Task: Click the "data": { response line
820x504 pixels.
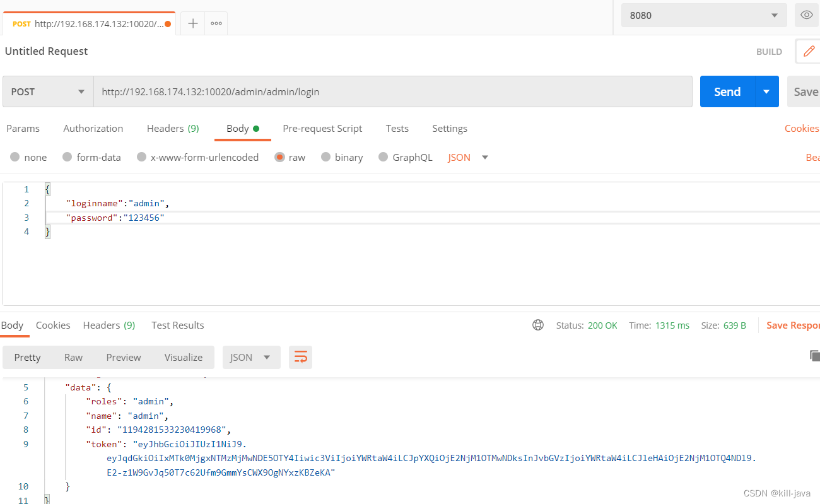Action: [88, 387]
